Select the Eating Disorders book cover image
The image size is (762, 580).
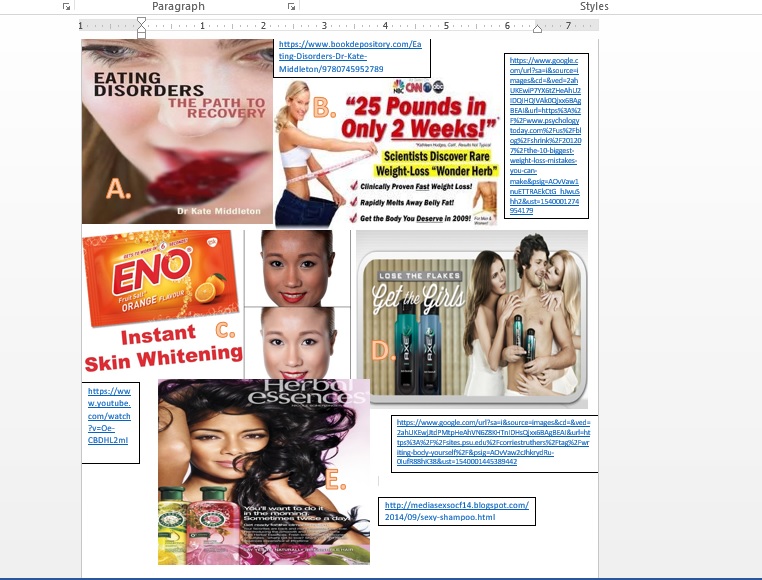[177, 131]
